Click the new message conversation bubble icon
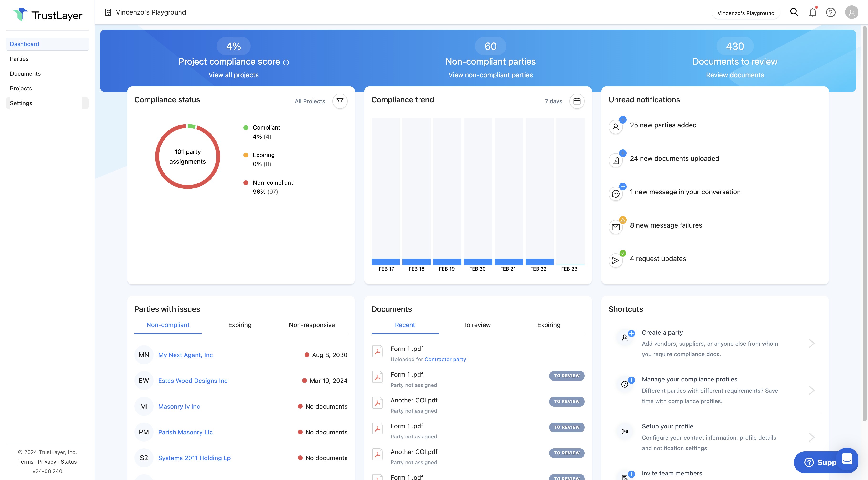 [x=616, y=194]
